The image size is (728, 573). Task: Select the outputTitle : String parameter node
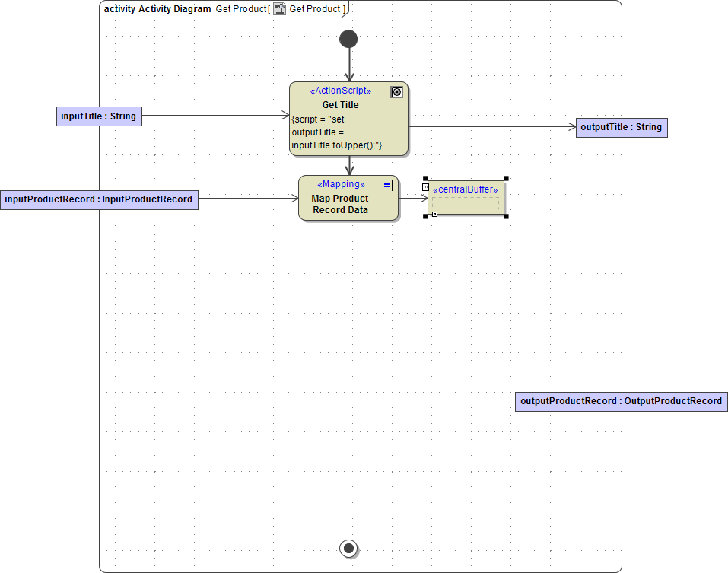pos(621,127)
